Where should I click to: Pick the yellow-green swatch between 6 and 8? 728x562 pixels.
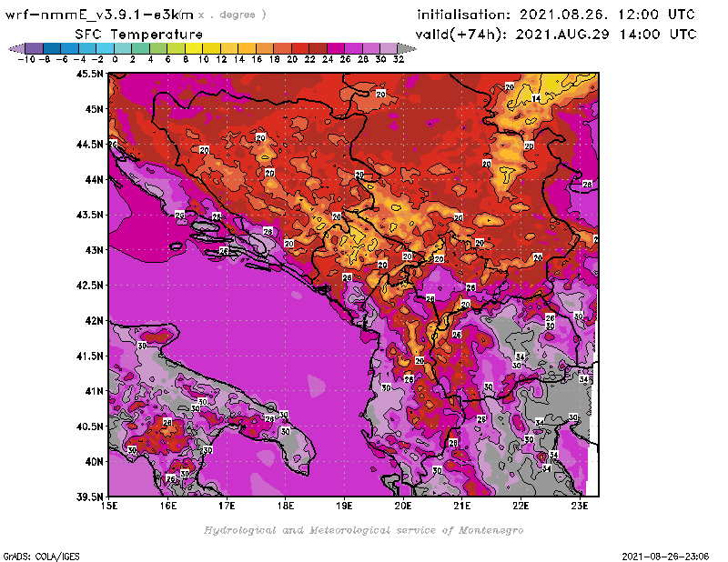point(176,48)
